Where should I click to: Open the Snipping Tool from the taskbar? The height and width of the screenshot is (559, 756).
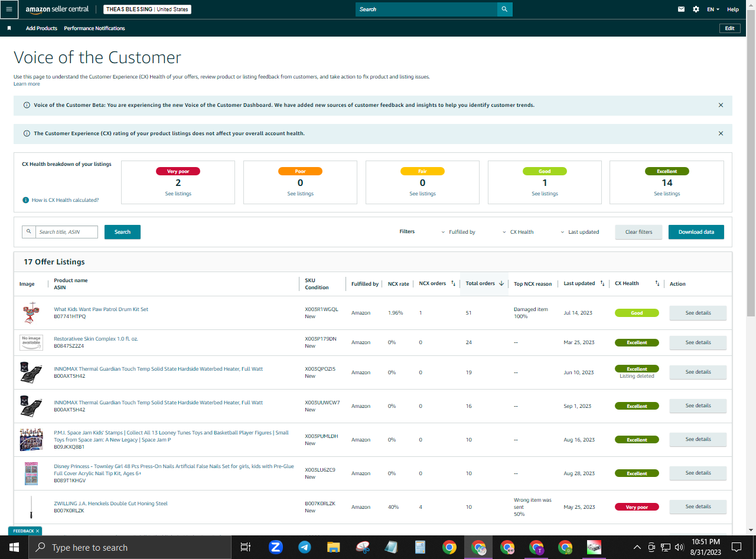pos(363,547)
